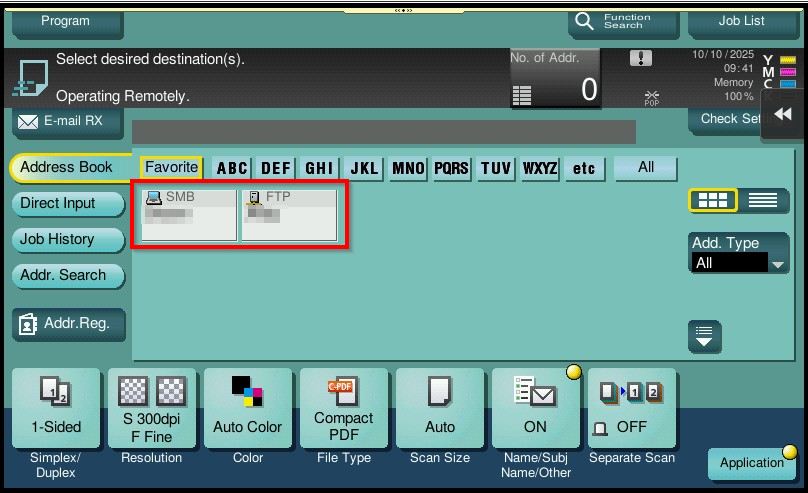The height and width of the screenshot is (493, 808).
Task: Open 1-Sided Simplex/Duplex setting
Action: [x=56, y=410]
